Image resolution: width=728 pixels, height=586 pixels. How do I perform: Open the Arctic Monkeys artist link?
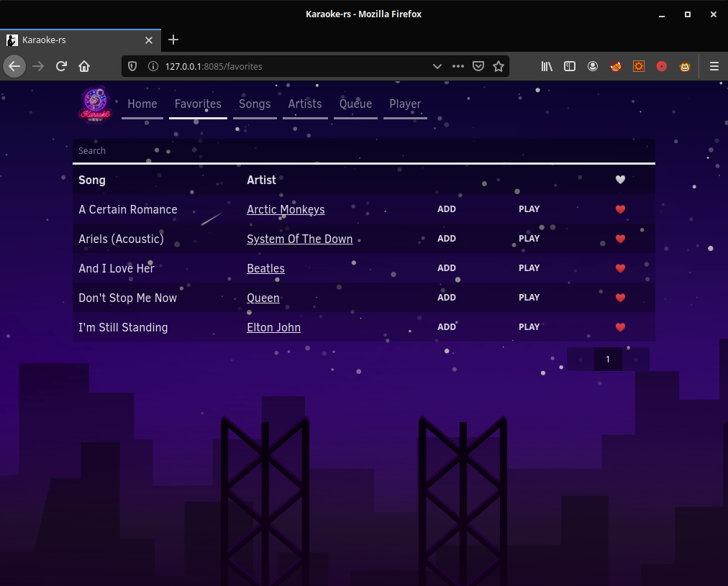(x=286, y=210)
